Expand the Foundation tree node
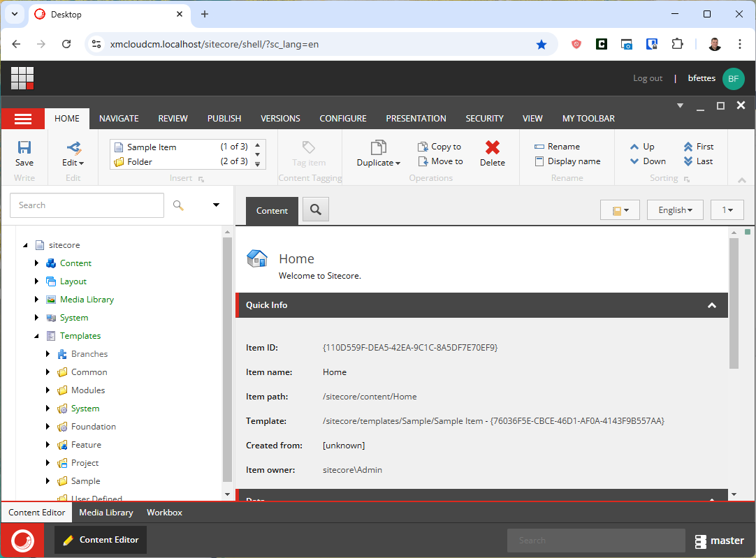Viewport: 756px width, 558px height. 48,427
